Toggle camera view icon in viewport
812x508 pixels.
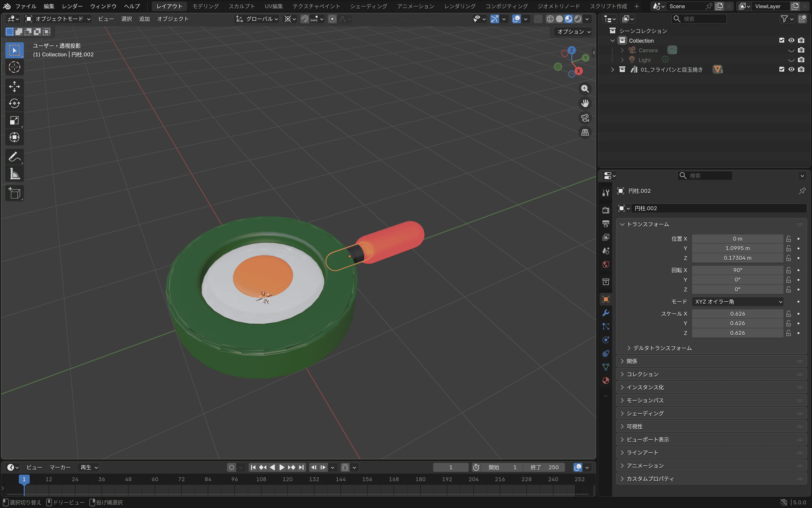click(x=585, y=118)
